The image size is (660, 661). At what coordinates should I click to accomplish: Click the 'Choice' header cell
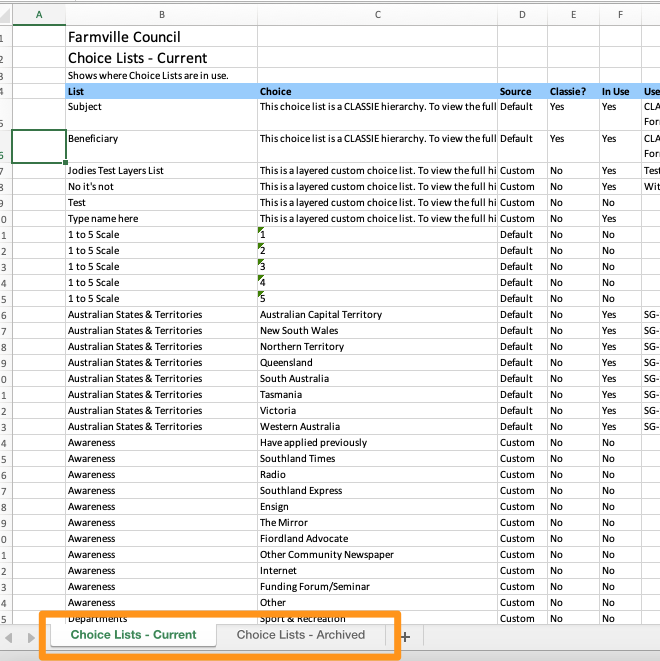click(x=377, y=91)
